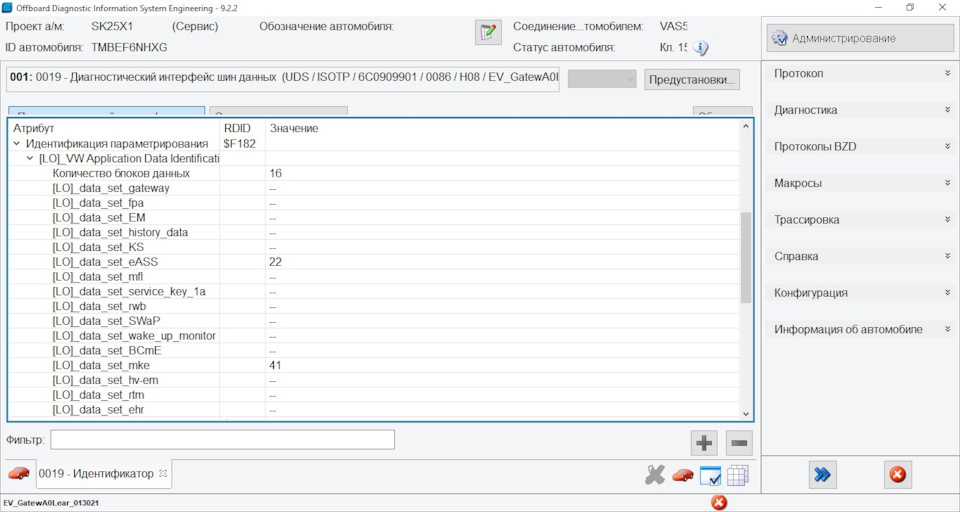This screenshot has width=960, height=512.
Task: Select the [LO]_data_set_rwb row
Action: (x=373, y=306)
